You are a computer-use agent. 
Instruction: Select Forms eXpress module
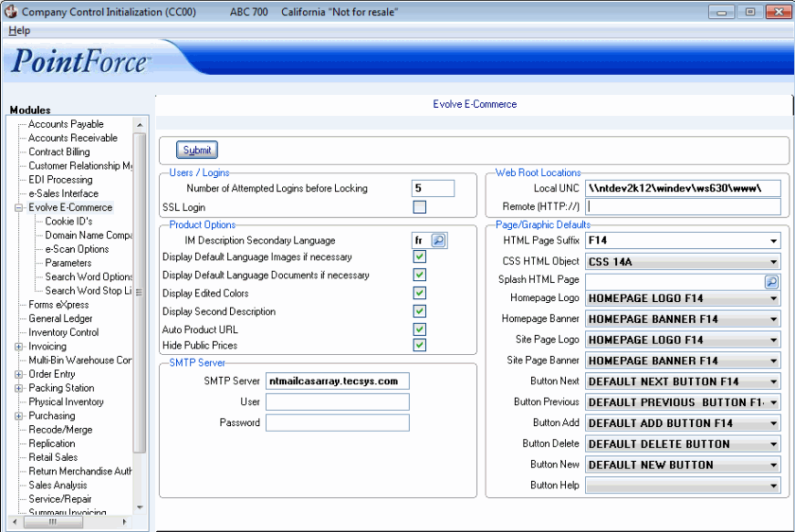coord(58,305)
